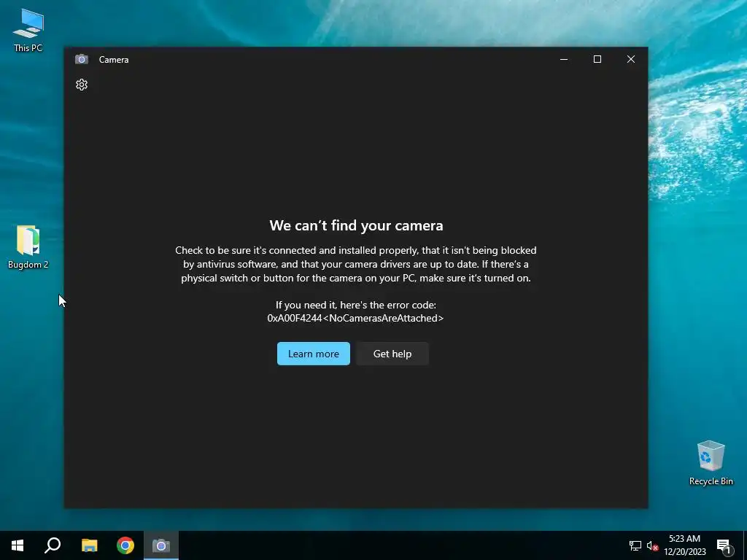The image size is (747, 560).
Task: Open the Action Center notifications icon
Action: tap(724, 546)
